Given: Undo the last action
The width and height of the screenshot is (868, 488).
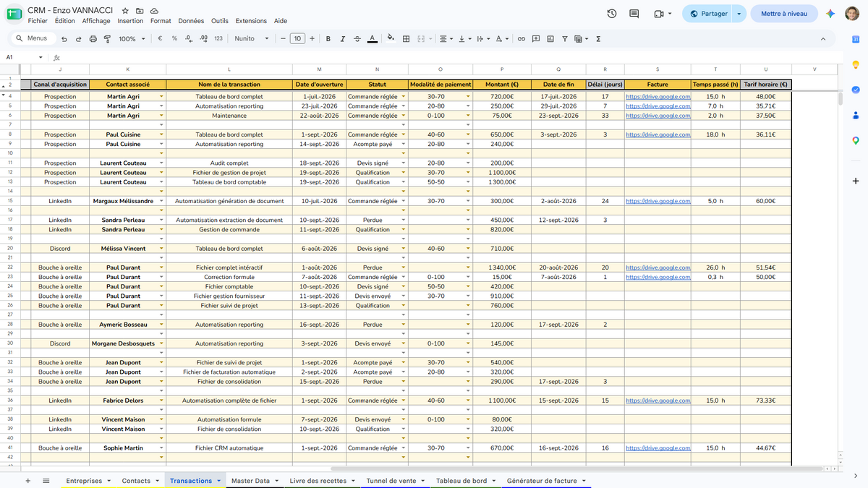Looking at the screenshot, I should click(x=64, y=39).
